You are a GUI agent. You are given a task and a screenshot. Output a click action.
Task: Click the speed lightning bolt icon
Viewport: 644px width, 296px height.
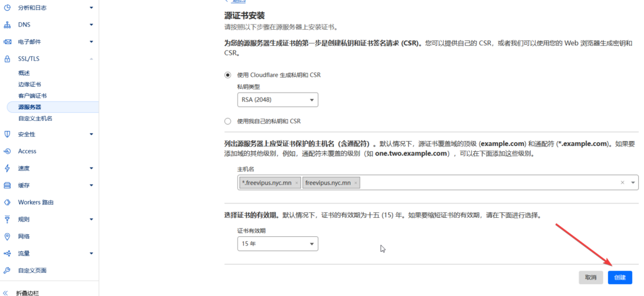click(x=8, y=168)
